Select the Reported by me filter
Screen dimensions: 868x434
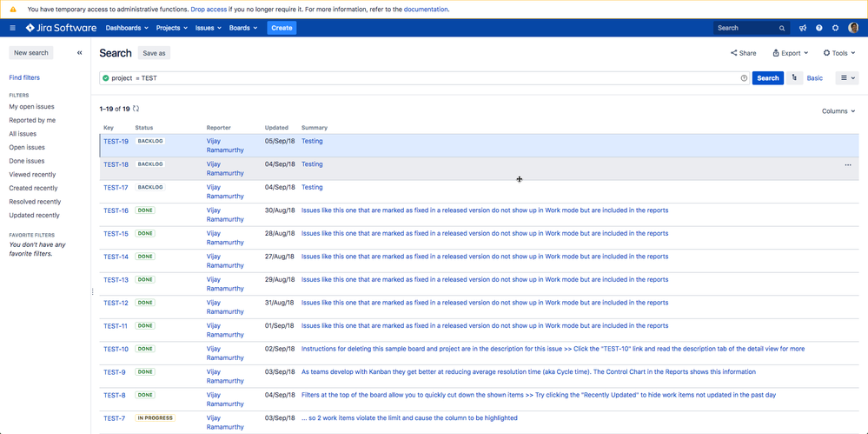coord(32,120)
